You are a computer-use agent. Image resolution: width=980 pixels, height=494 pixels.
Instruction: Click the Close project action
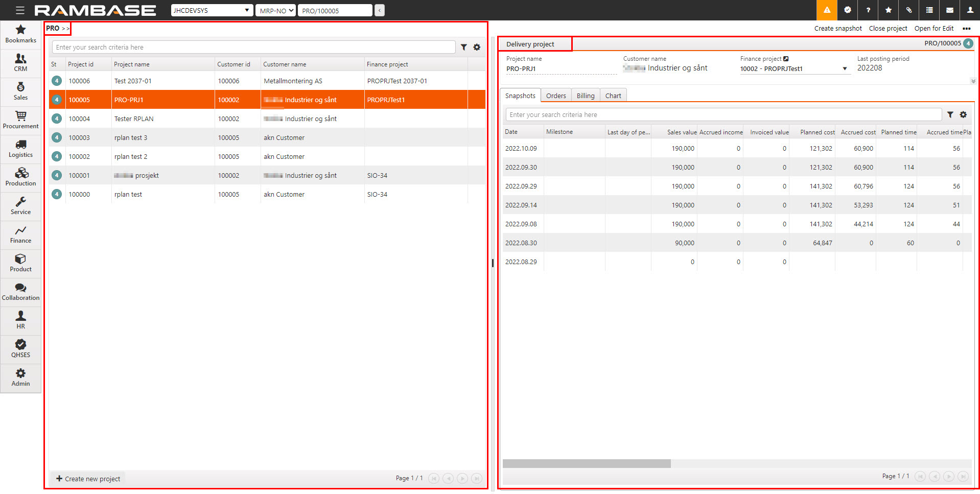[x=888, y=29]
